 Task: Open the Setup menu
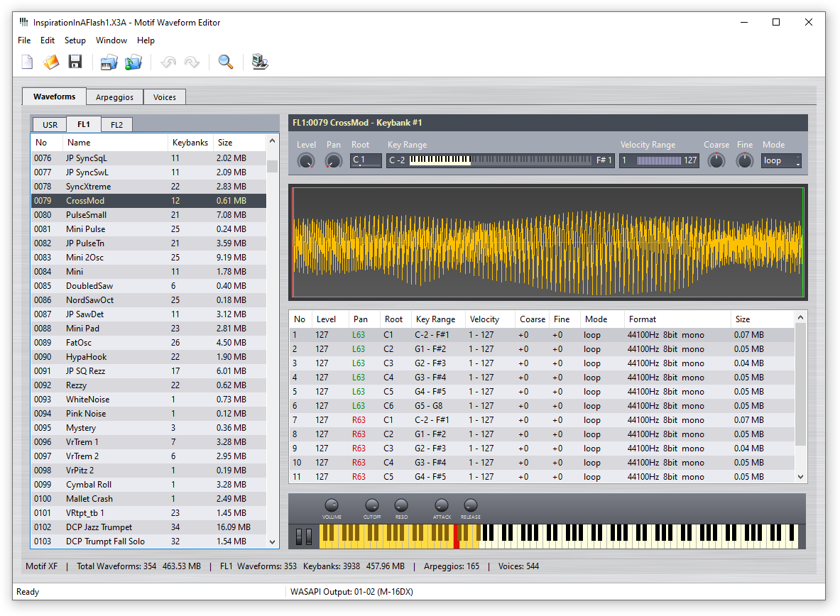tap(75, 40)
